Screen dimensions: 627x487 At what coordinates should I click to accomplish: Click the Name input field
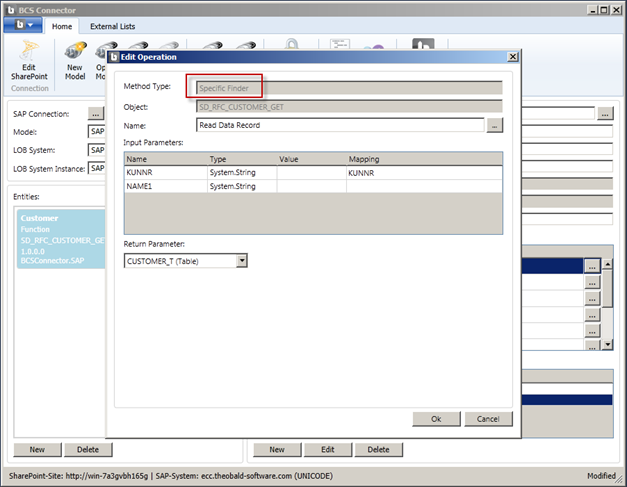point(340,125)
